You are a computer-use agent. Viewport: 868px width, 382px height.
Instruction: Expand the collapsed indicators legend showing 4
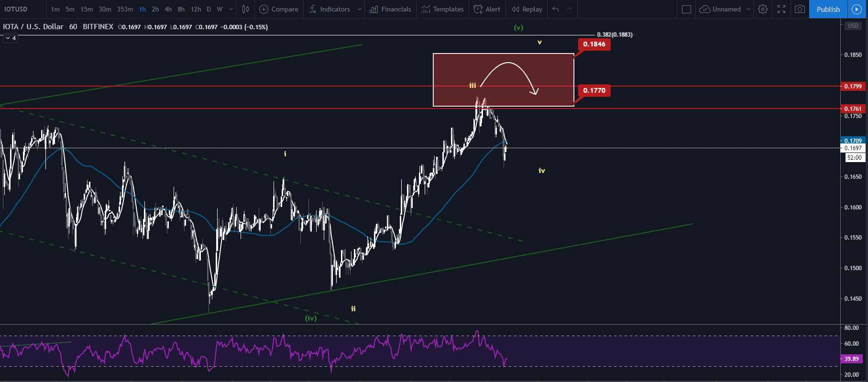[x=11, y=38]
